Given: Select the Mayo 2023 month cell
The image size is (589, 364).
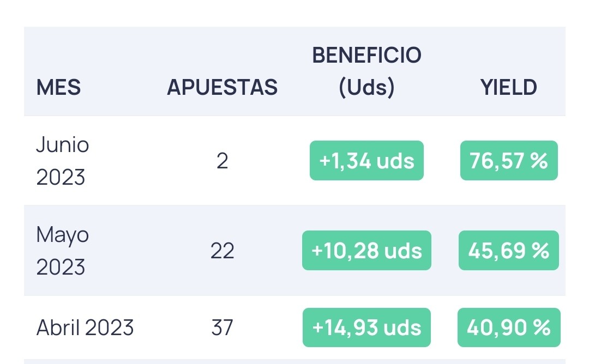Looking at the screenshot, I should [63, 251].
